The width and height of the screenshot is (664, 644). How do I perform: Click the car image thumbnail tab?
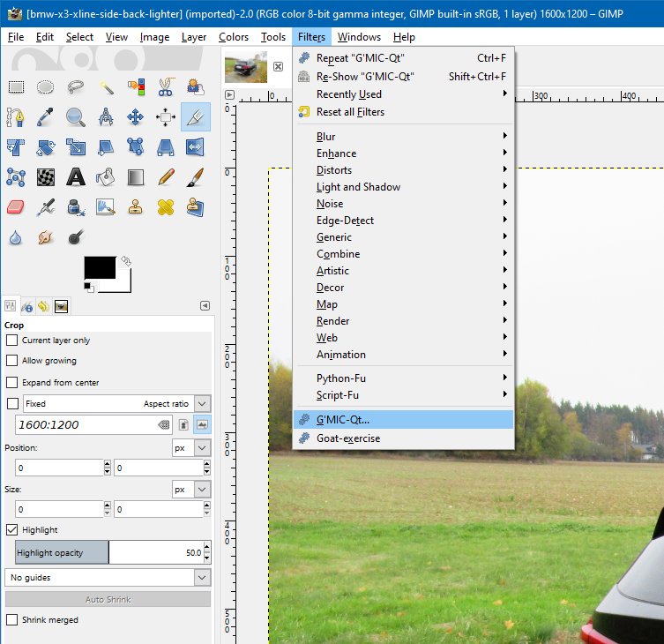point(246,67)
